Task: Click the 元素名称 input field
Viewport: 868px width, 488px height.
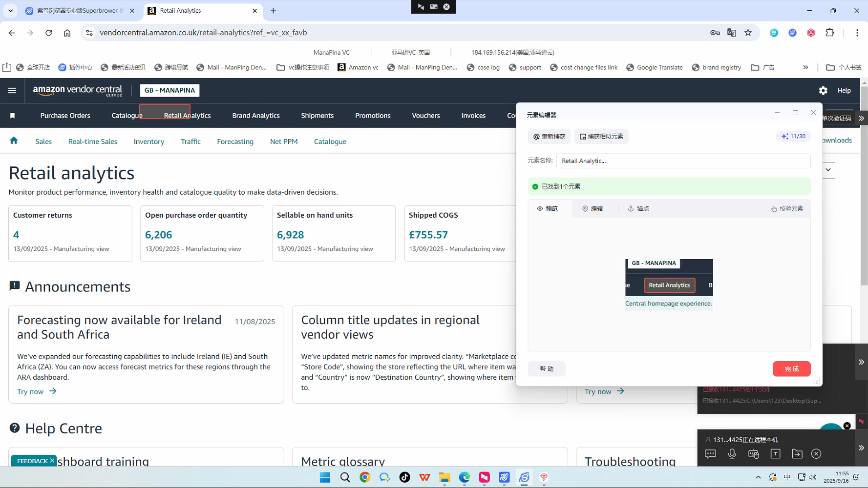Action: (683, 161)
